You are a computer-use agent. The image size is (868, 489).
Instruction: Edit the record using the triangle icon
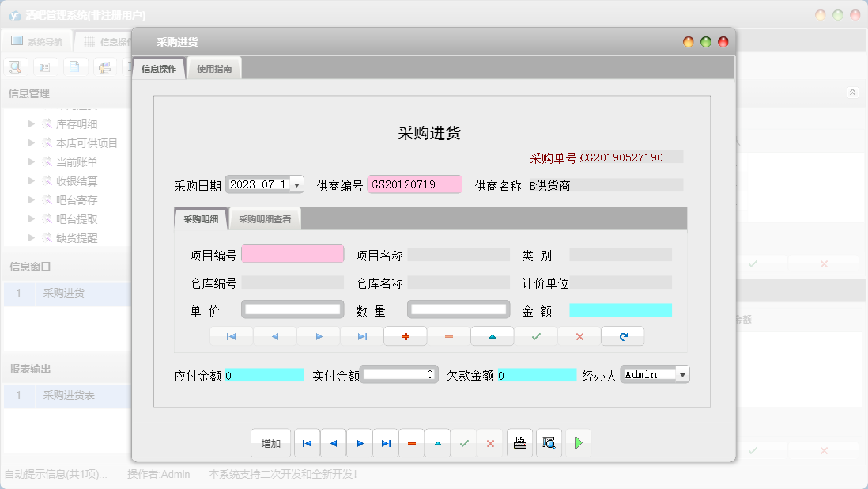pos(438,443)
